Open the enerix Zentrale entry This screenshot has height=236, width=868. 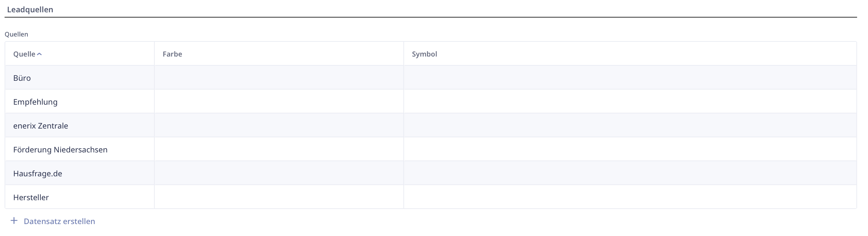coord(40,126)
